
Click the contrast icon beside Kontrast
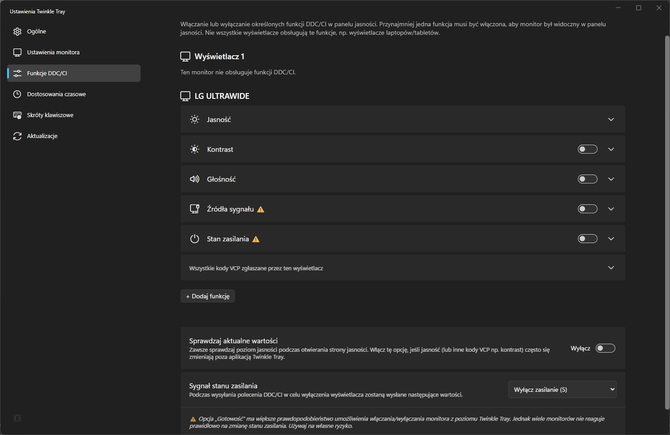[x=195, y=149]
